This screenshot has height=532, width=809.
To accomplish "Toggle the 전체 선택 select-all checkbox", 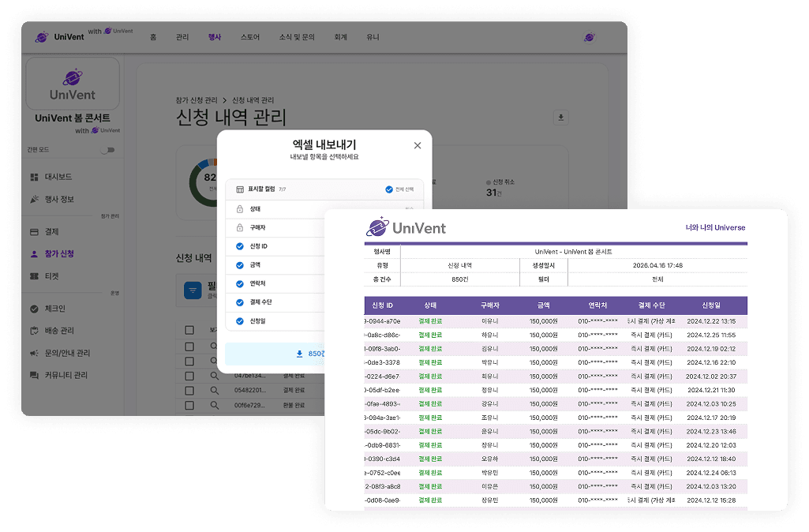I will coord(388,189).
